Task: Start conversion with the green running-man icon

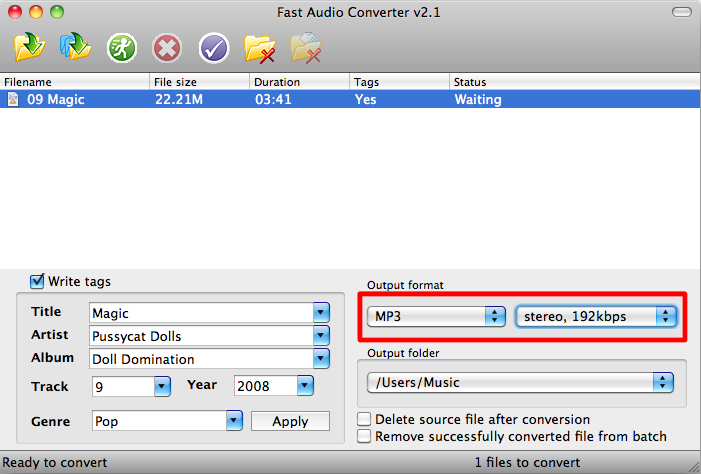Action: (x=122, y=48)
